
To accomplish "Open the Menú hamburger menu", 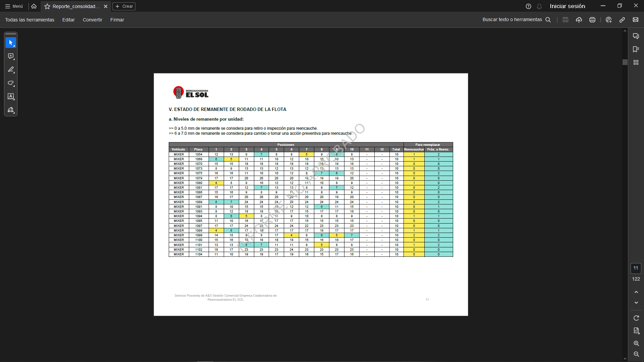I will pyautogui.click(x=14, y=6).
